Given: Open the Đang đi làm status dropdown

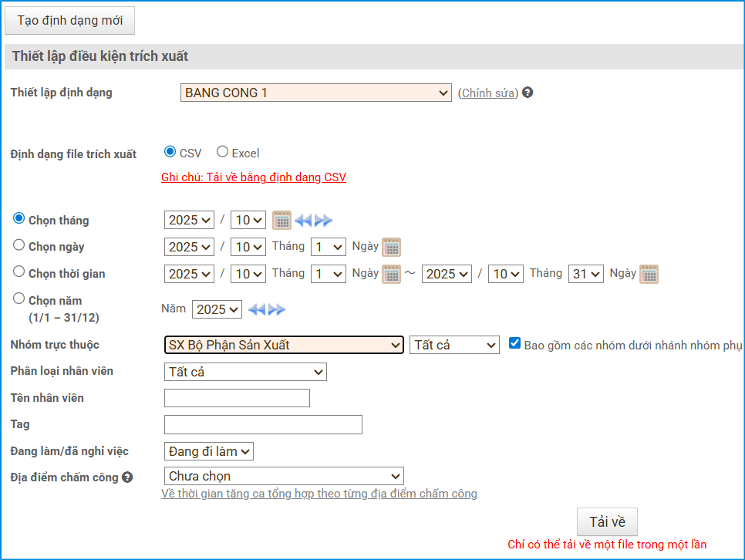Looking at the screenshot, I should 209,451.
